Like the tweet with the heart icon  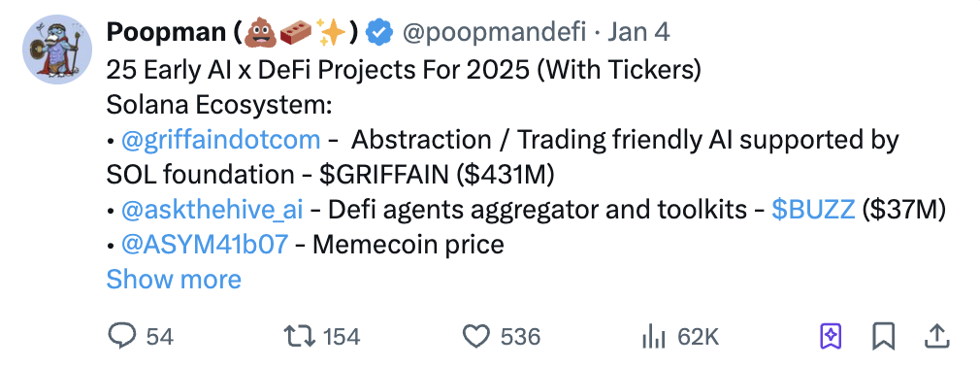tap(476, 337)
